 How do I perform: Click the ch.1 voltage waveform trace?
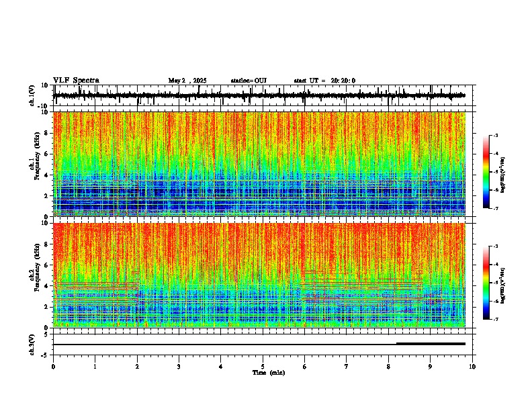click(259, 95)
